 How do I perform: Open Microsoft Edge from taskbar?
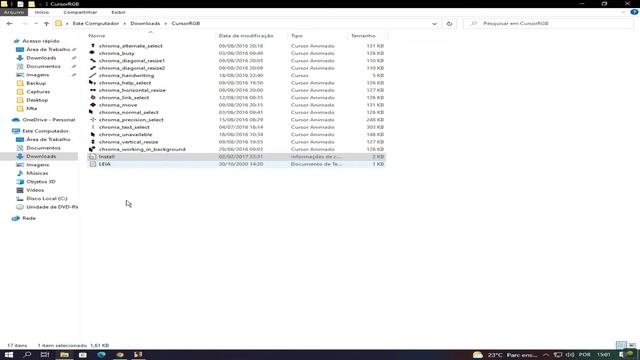101,355
